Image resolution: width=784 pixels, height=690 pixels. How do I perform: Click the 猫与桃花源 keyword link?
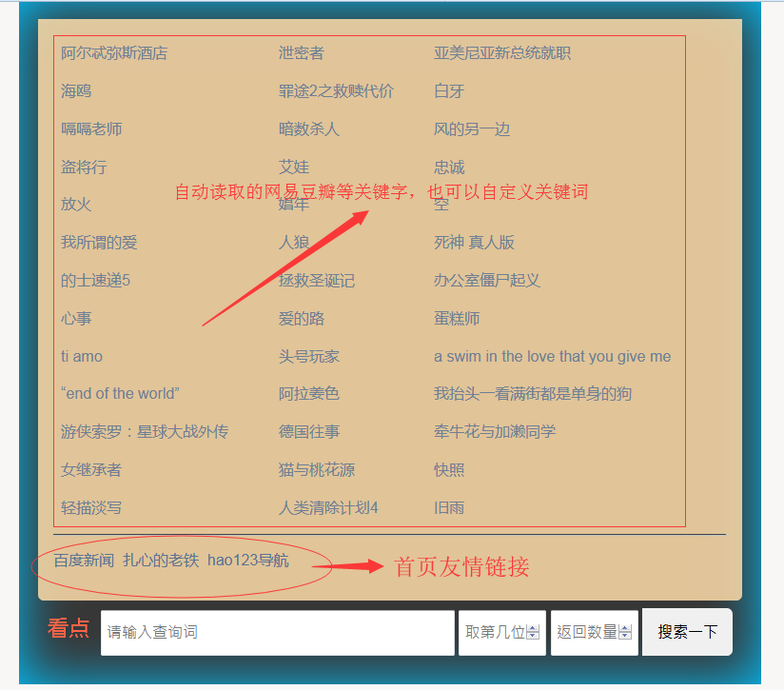[x=317, y=470]
